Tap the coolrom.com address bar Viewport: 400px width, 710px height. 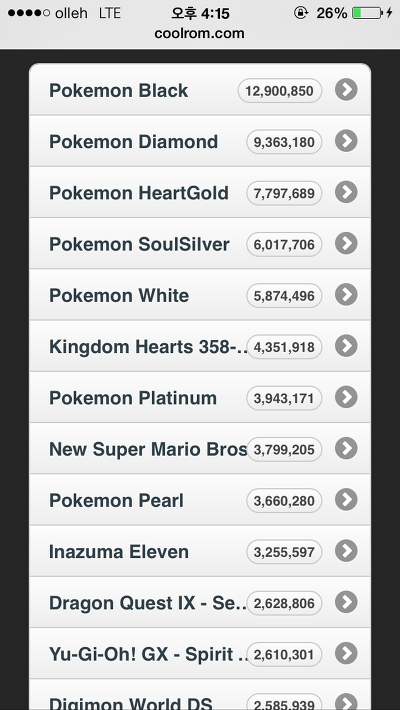tap(199, 34)
